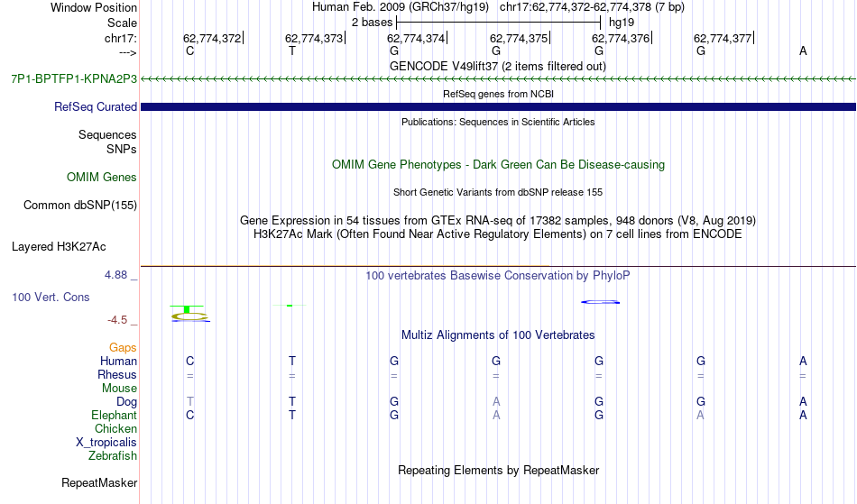857x504 pixels.
Task: Open the GENCODE V49lift37 track title
Action: (x=497, y=66)
